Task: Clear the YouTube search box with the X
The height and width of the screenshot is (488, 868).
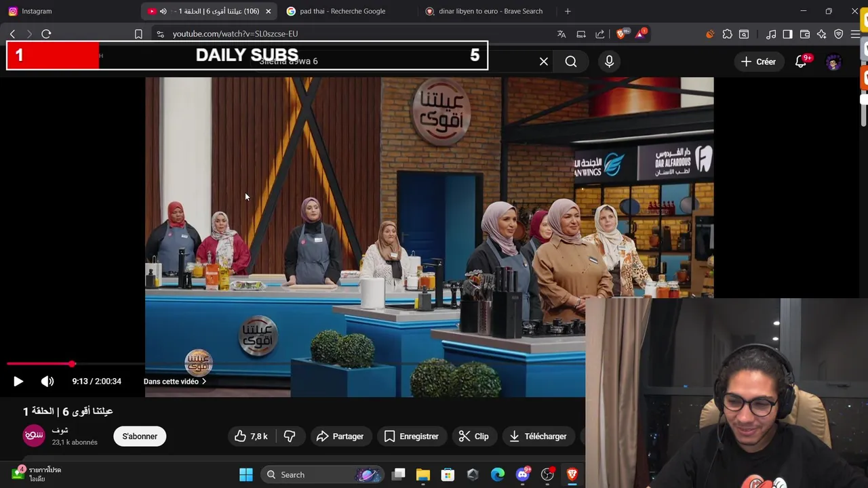Action: tap(544, 62)
